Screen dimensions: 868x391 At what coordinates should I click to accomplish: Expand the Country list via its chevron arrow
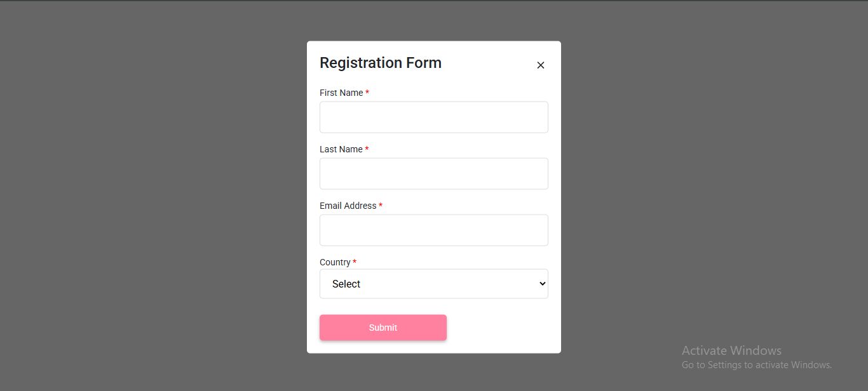542,284
